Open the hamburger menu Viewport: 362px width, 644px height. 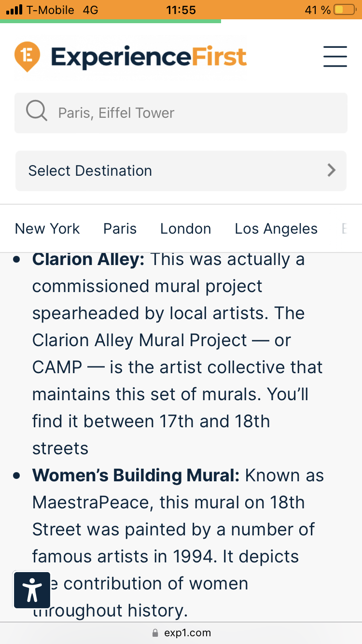tap(335, 56)
